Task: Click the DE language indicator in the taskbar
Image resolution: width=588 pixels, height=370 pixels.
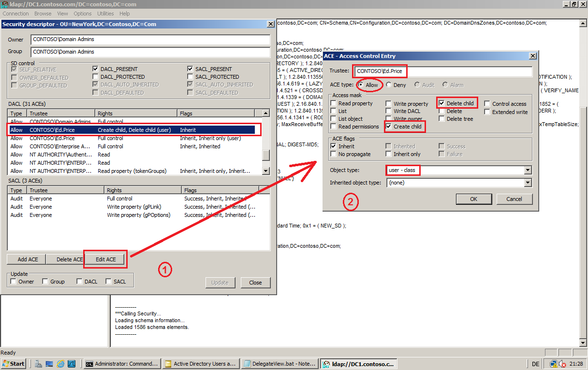Action: 535,364
